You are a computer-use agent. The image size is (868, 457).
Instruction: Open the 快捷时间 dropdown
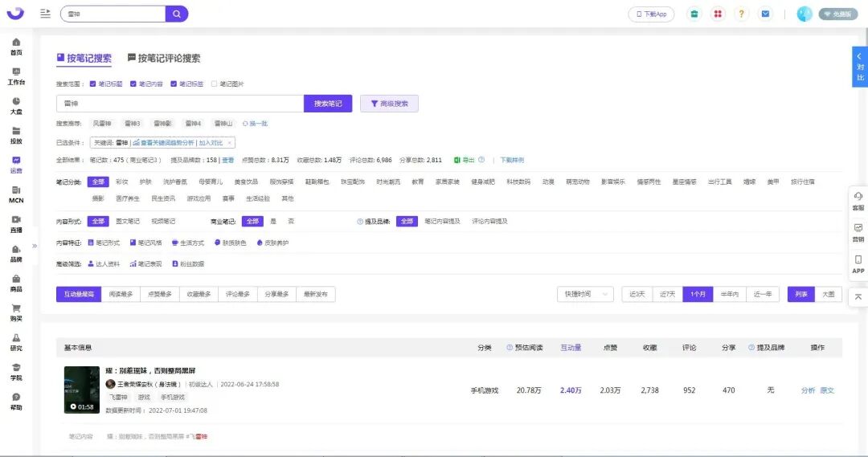coord(585,294)
